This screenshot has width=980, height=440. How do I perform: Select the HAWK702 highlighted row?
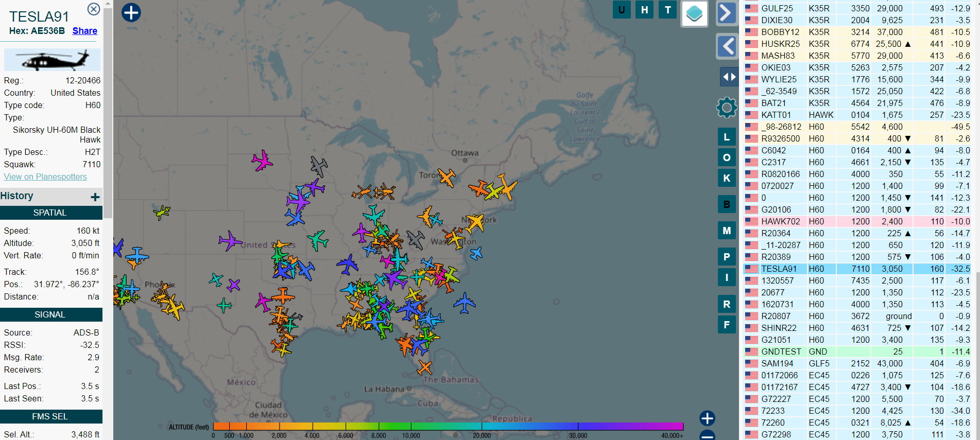tap(857, 221)
